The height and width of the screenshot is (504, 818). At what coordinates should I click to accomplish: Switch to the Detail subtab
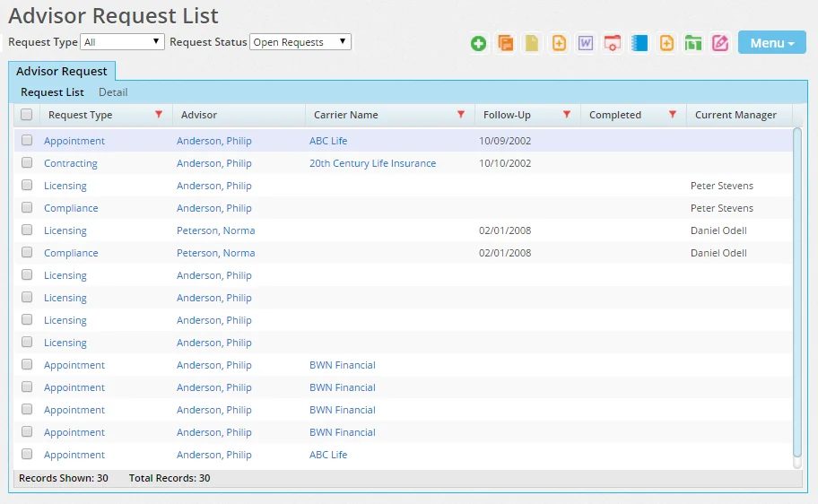coord(113,92)
